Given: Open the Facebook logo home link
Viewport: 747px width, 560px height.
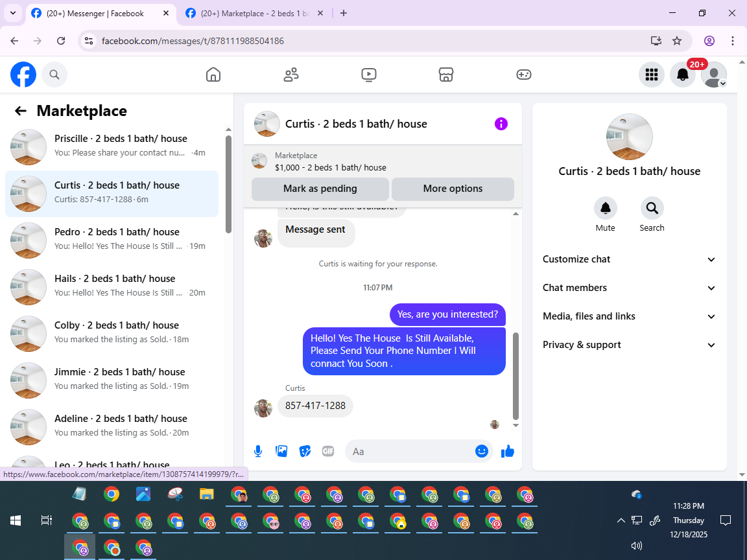Looking at the screenshot, I should click(x=23, y=75).
